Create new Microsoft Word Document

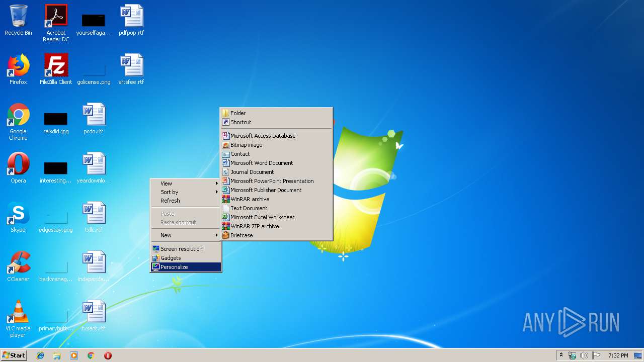coord(276,163)
